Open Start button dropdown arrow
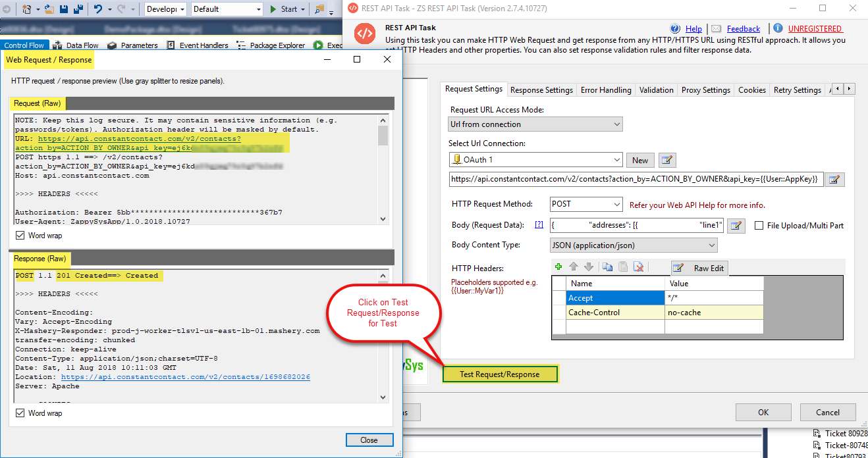This screenshot has height=458, width=868. tap(303, 9)
